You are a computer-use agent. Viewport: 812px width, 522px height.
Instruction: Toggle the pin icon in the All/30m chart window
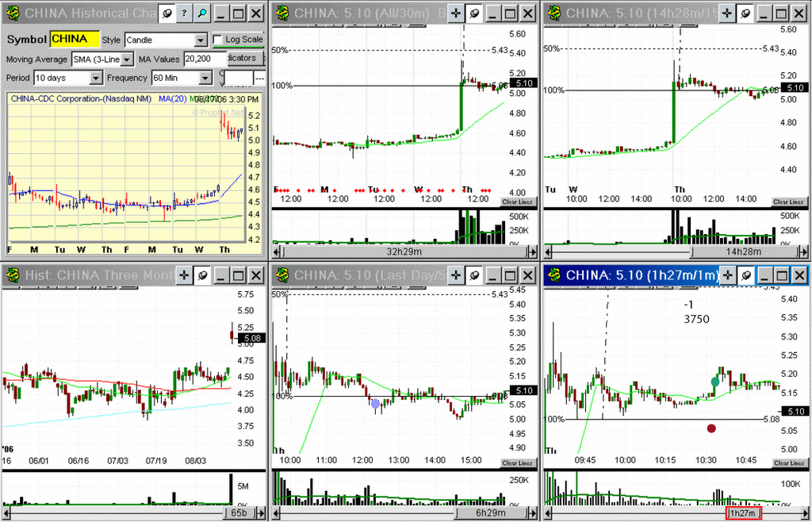pos(473,13)
